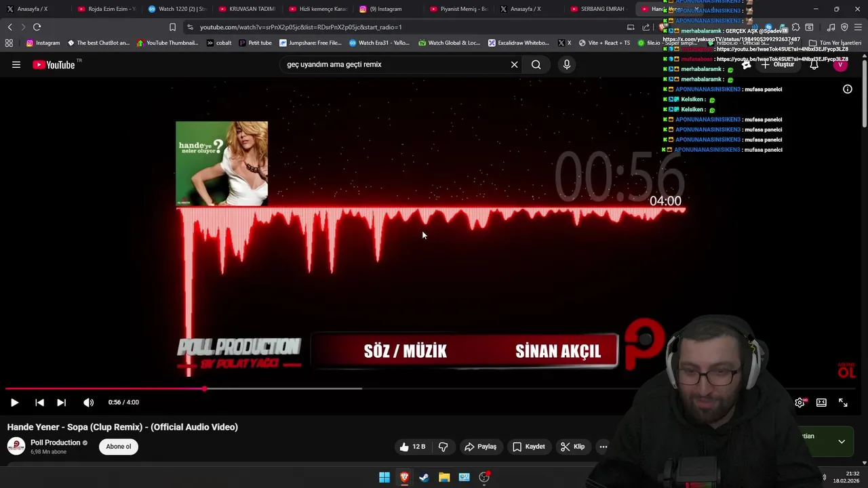This screenshot has width=868, height=488.
Task: Show video info card icon
Action: [x=848, y=89]
